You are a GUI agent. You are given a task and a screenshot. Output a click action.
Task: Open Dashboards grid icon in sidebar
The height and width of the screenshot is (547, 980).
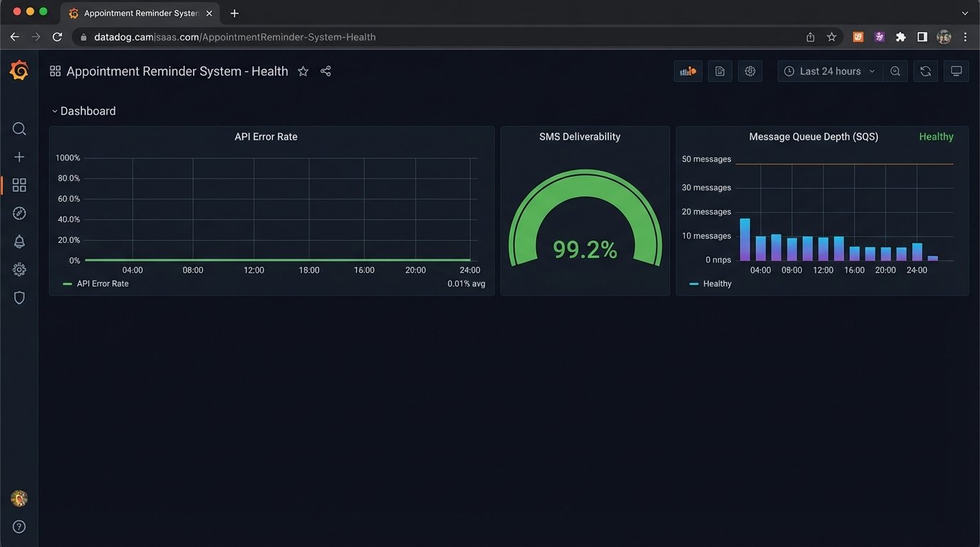click(x=19, y=185)
